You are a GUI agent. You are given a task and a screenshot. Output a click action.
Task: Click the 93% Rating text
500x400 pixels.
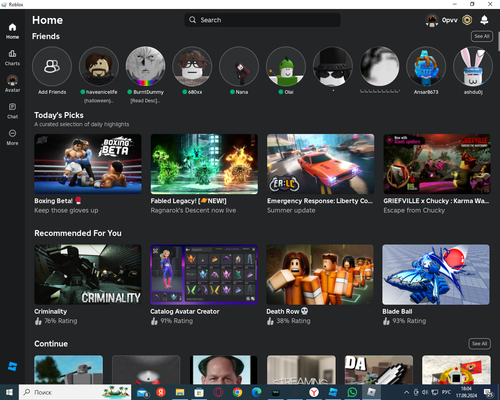point(409,321)
